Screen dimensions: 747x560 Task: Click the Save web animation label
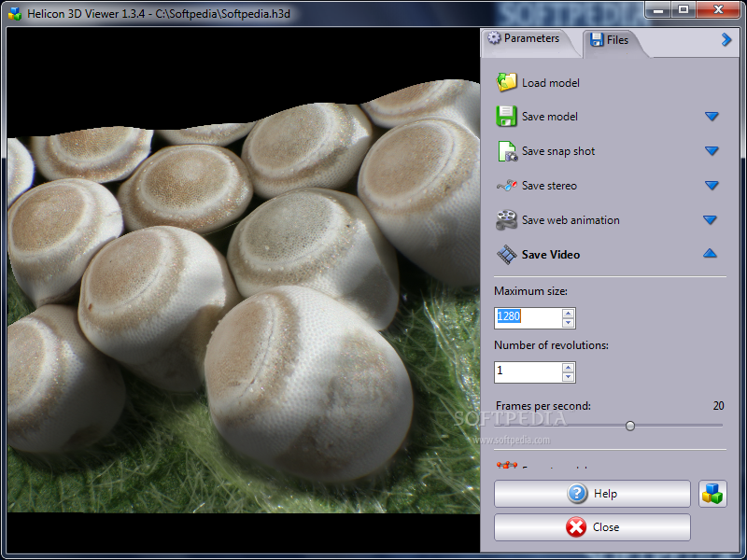[571, 220]
